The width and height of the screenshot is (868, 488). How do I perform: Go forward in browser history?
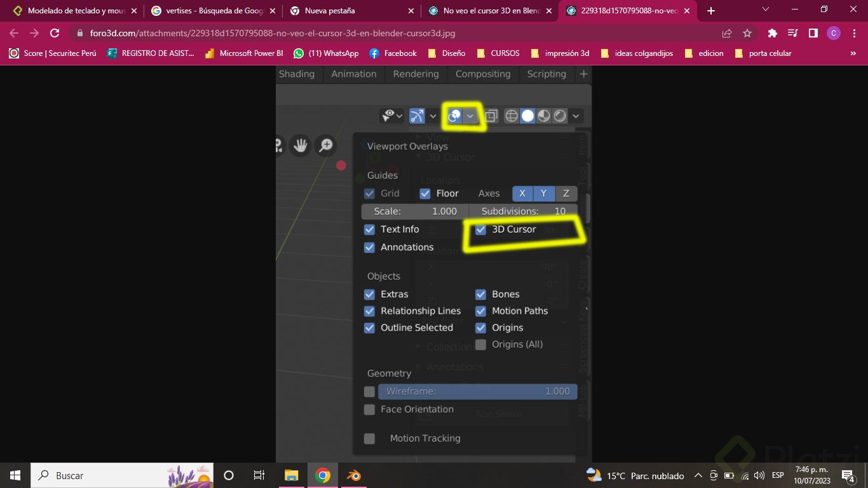click(34, 33)
